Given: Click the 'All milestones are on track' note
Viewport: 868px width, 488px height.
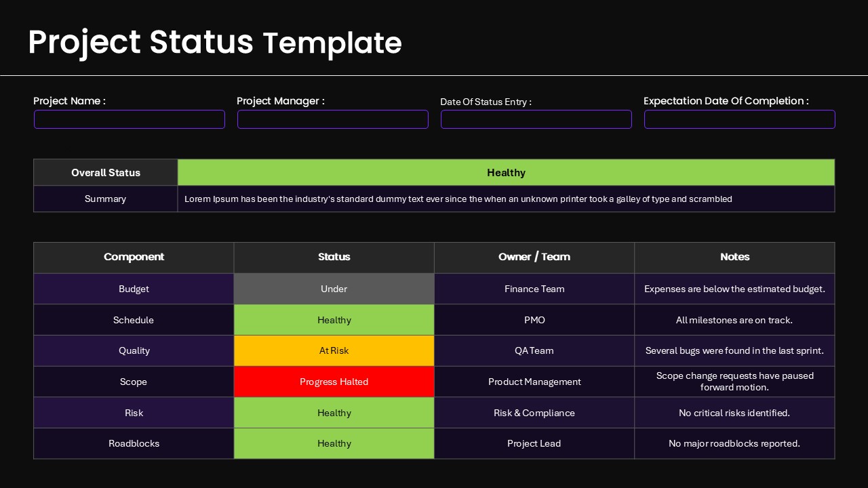Looking at the screenshot, I should click(734, 320).
